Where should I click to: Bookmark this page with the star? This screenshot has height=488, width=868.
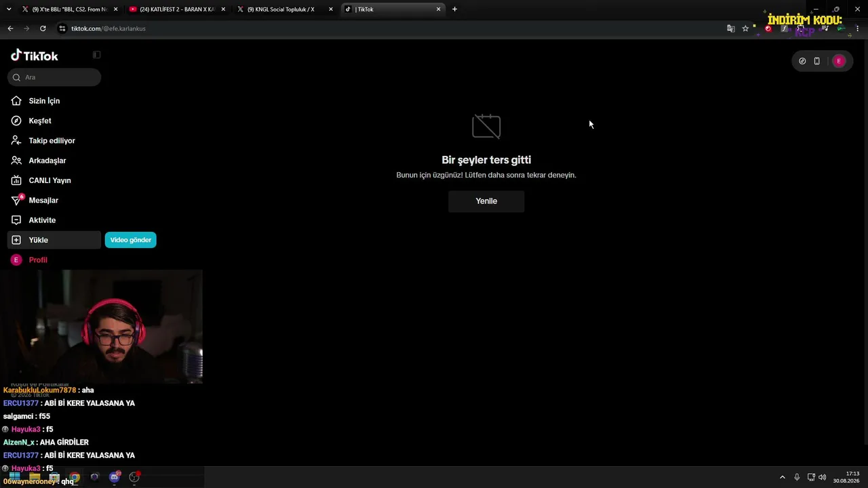[745, 28]
